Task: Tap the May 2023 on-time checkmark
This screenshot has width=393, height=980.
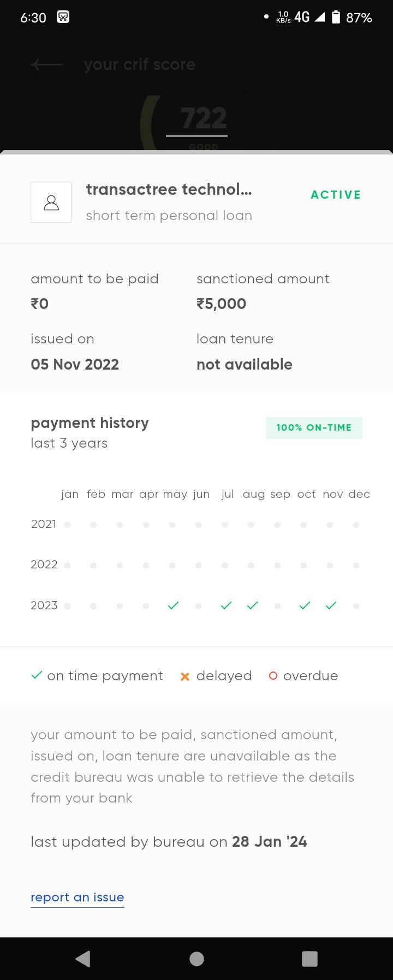Action: 173,605
